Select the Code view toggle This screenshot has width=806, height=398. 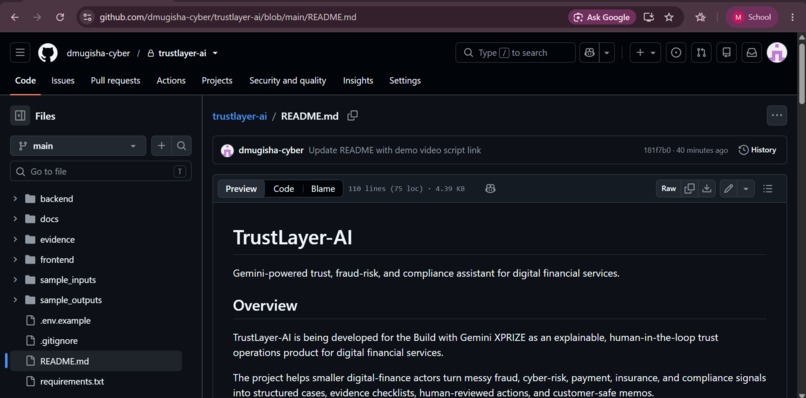click(283, 189)
